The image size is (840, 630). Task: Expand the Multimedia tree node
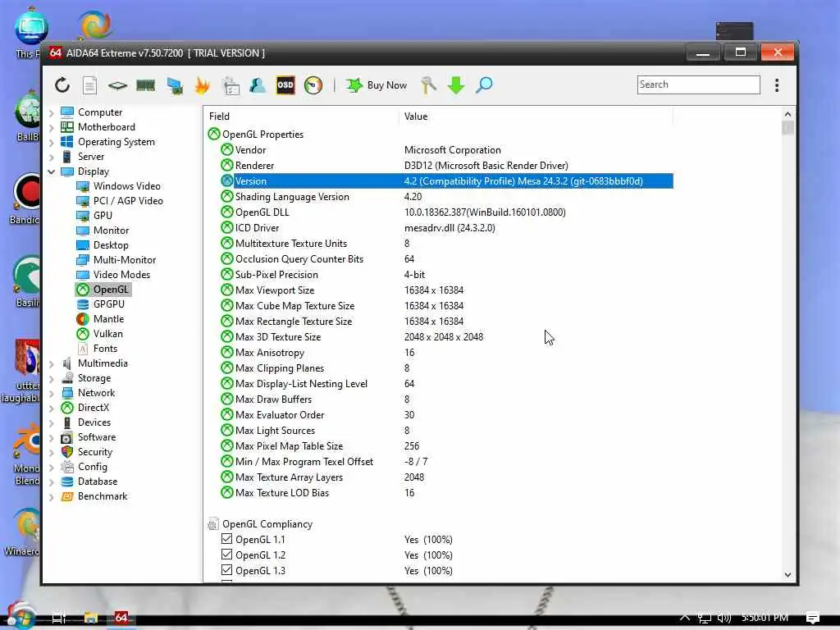[x=52, y=363]
